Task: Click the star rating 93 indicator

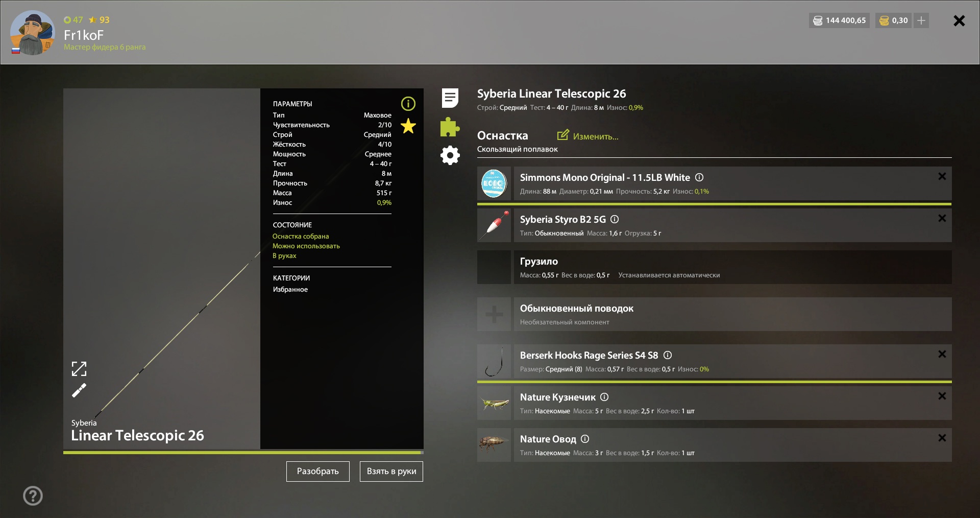Action: [x=99, y=20]
